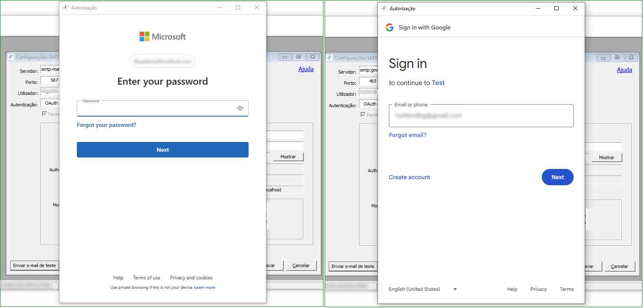Toggle the checkbox below Autenticação in left dialog

coord(45,114)
